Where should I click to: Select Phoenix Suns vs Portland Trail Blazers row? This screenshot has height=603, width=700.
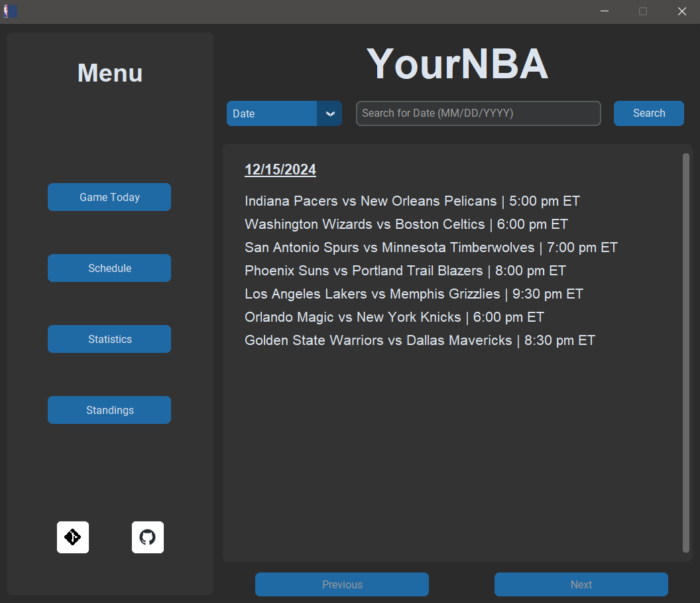click(406, 271)
